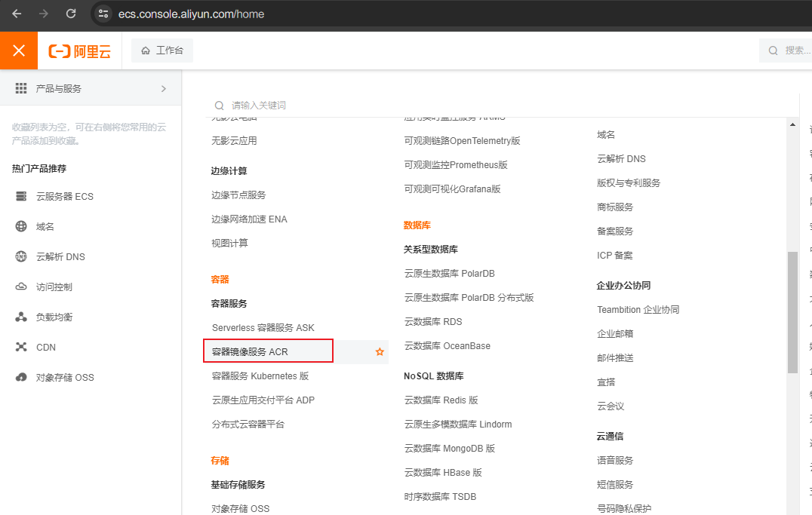
Task: Click the 产品与服务 grid icon
Action: pos(21,88)
